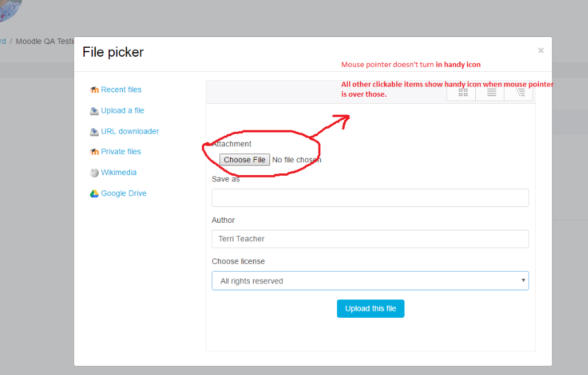Focus the Save as text field
The height and width of the screenshot is (375, 588).
[370, 198]
